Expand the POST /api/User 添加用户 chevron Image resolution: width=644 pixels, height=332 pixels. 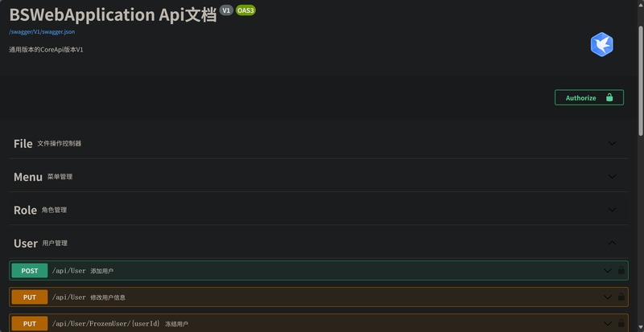point(608,271)
